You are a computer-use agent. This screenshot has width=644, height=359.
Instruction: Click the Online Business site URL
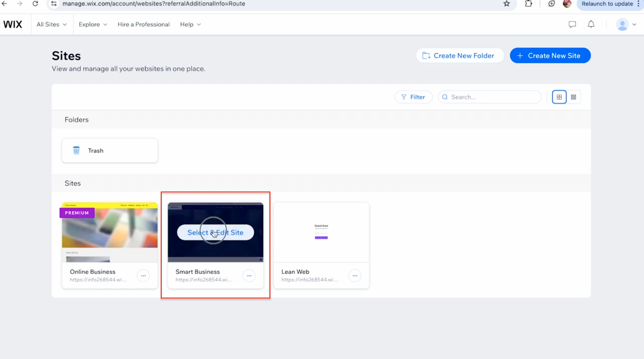tap(99, 279)
